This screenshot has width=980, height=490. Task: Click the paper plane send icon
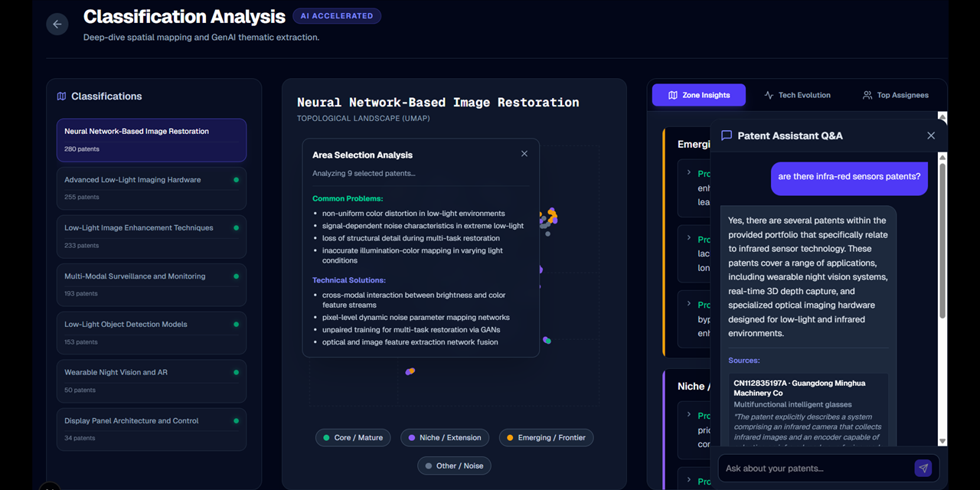(x=923, y=468)
